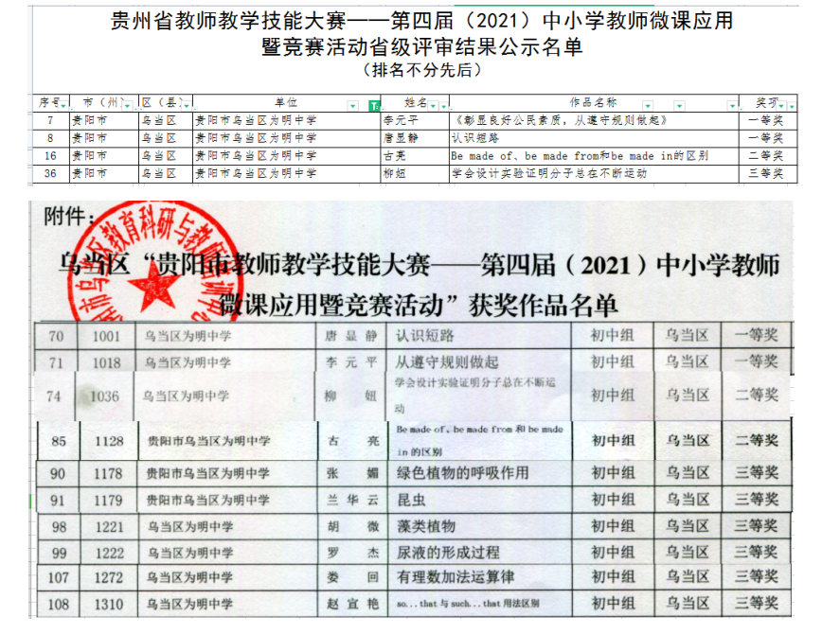Select 二等奖 in the 1036 row
840x634 pixels.
(757, 396)
